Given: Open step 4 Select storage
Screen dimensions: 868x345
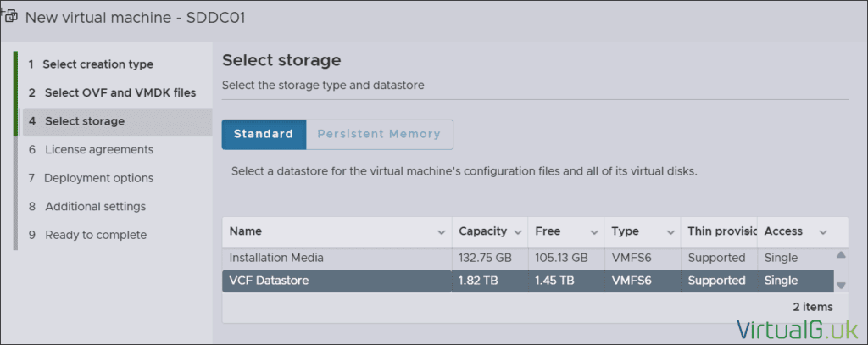Looking at the screenshot, I should point(85,121).
